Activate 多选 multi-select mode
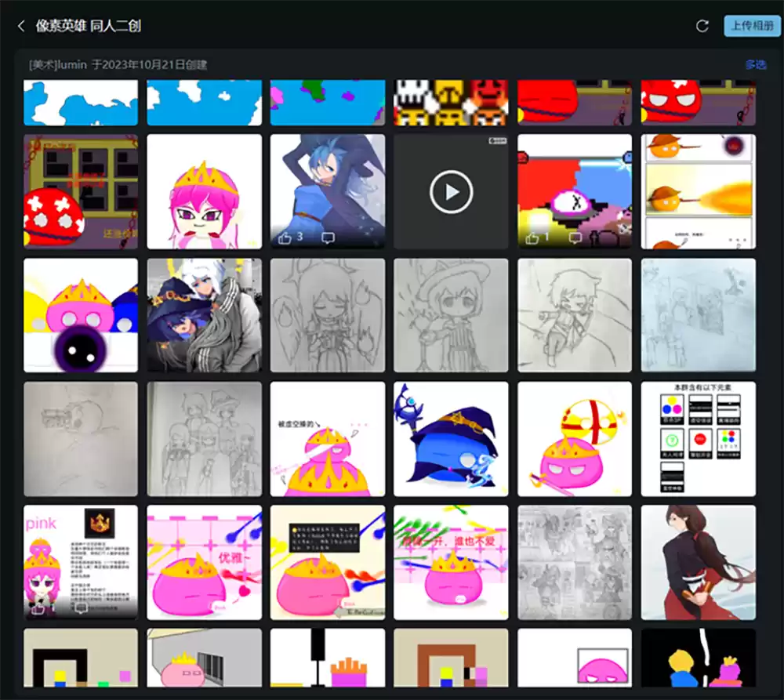The height and width of the screenshot is (700, 784). pyautogui.click(x=755, y=64)
